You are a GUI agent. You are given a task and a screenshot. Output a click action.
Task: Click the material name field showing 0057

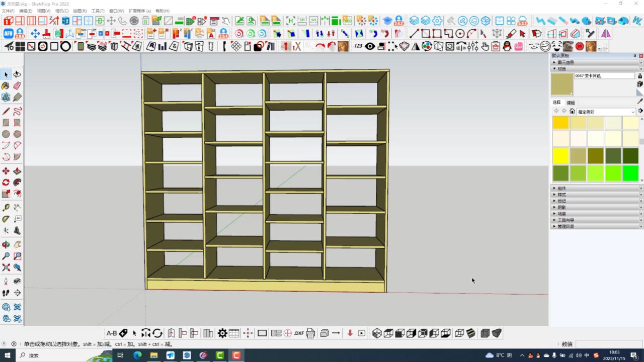pos(604,76)
